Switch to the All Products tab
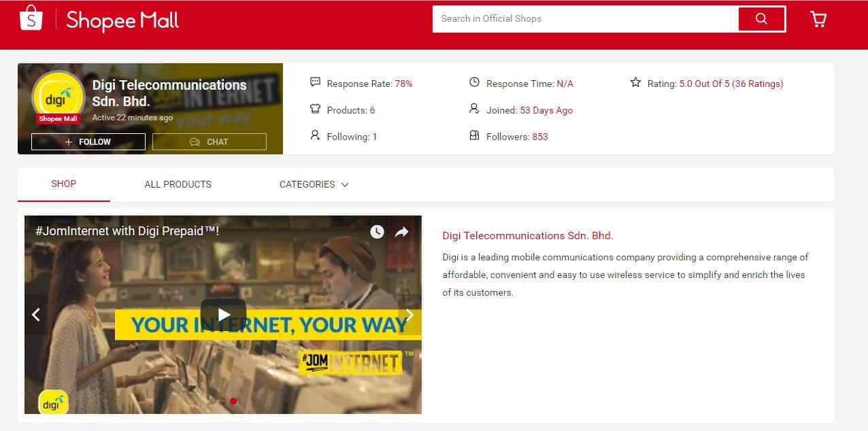 (178, 184)
